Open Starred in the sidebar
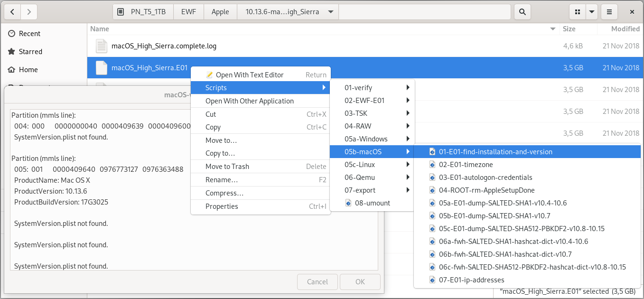This screenshot has height=299, width=644. [x=30, y=52]
